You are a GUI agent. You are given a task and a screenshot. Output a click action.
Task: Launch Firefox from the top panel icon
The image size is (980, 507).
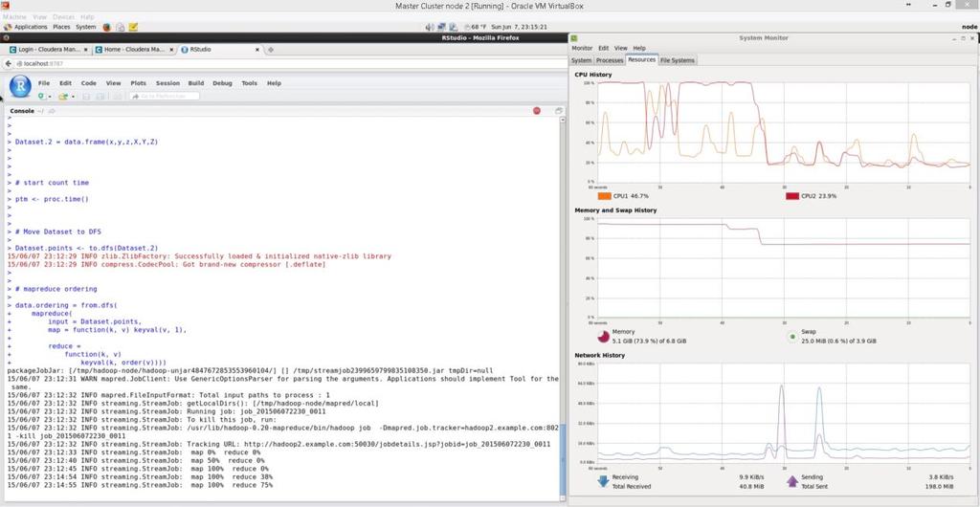pyautogui.click(x=106, y=27)
